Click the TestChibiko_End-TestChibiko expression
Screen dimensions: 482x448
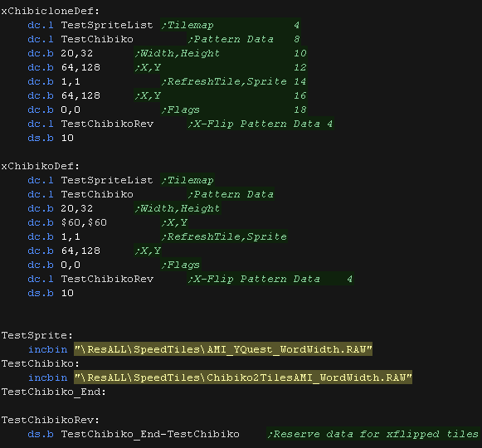(150, 434)
